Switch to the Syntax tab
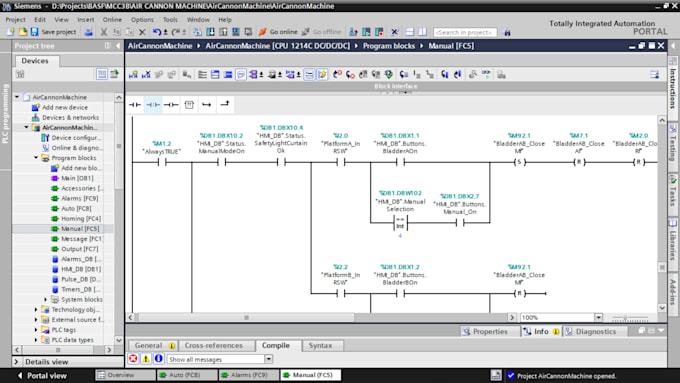 coord(320,346)
